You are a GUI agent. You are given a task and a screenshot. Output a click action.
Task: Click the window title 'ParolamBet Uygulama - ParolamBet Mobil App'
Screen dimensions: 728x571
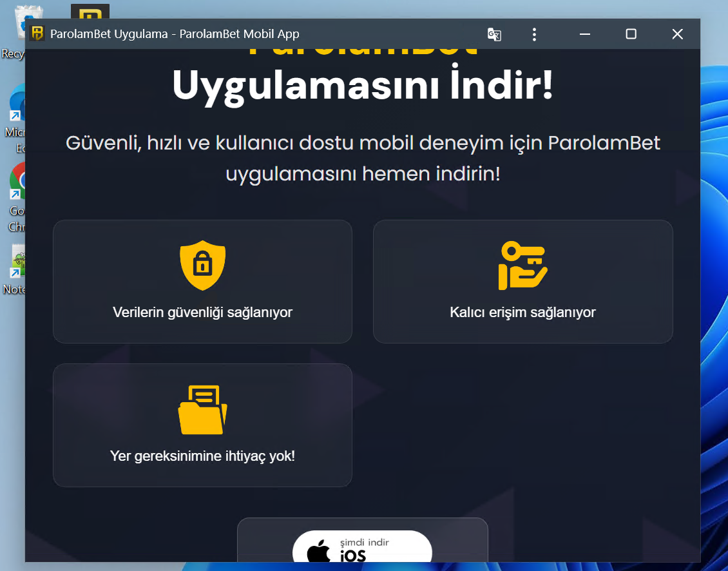click(x=175, y=34)
